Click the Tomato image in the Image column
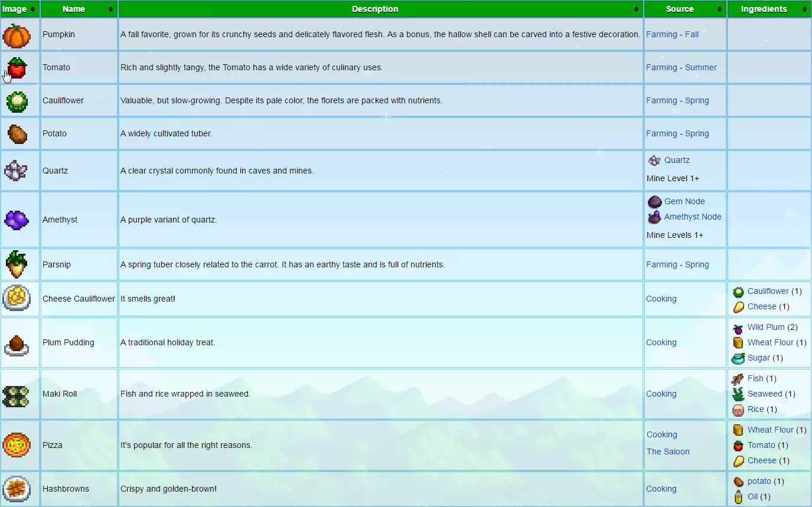This screenshot has width=812, height=507. tap(17, 68)
